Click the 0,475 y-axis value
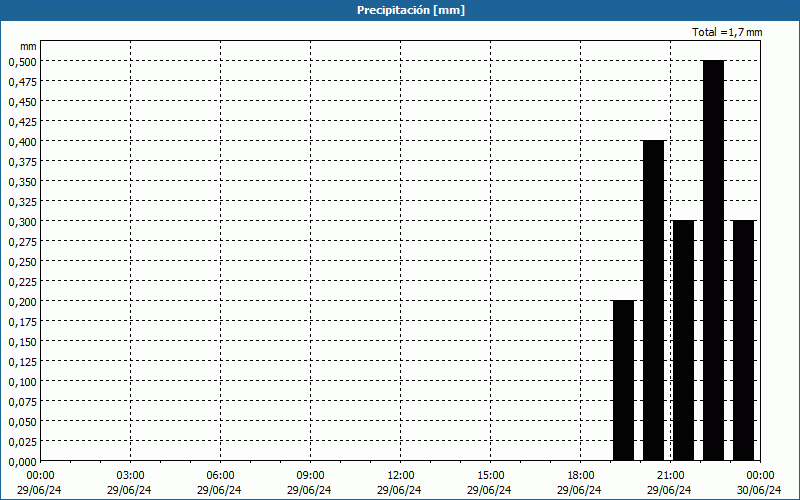This screenshot has height=500, width=800. point(22,81)
